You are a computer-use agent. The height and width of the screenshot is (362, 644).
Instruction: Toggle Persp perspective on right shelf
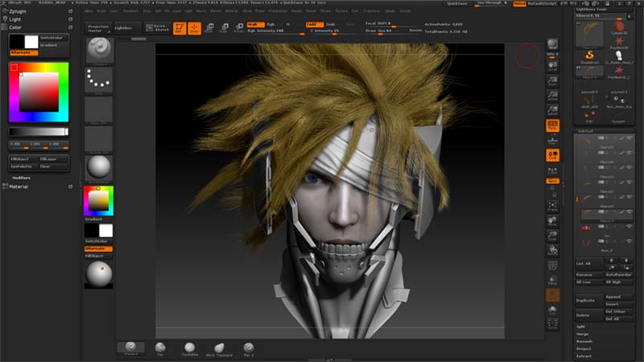(552, 125)
